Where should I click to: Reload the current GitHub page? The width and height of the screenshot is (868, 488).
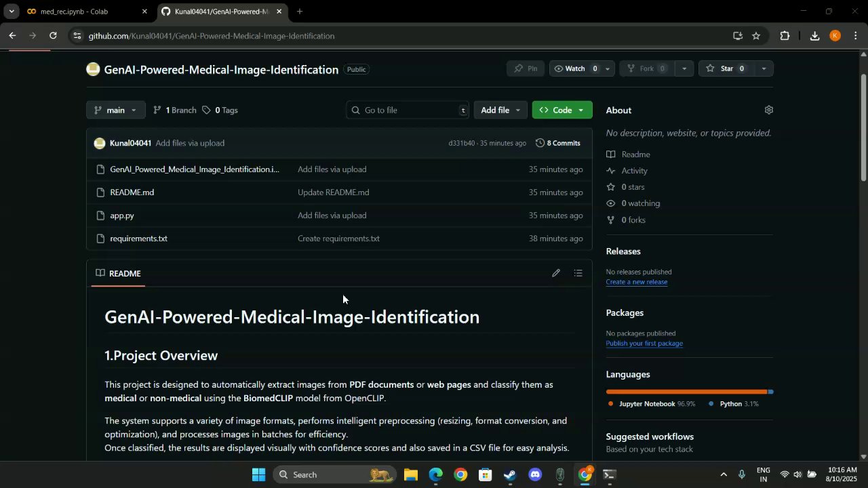[x=53, y=36]
